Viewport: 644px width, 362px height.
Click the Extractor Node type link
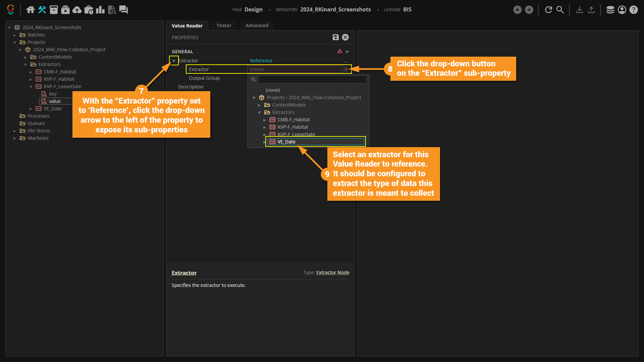333,273
